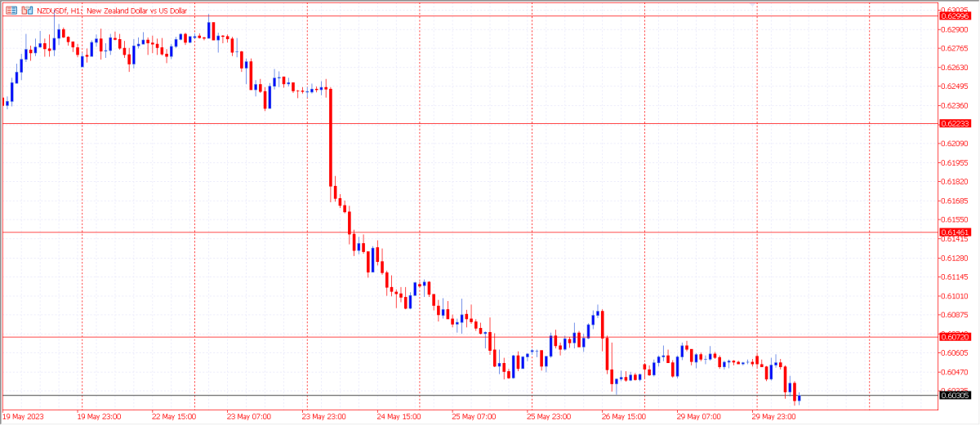
Task: Click the 0.62630 price scale value
Action: 955,68
